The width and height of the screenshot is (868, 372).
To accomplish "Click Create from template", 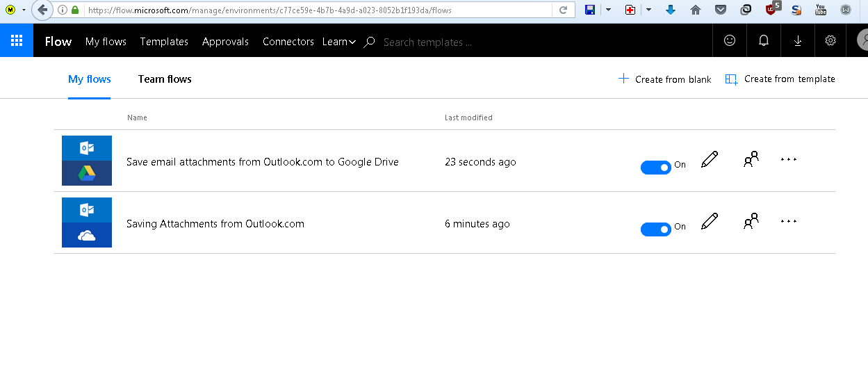I will tap(780, 79).
